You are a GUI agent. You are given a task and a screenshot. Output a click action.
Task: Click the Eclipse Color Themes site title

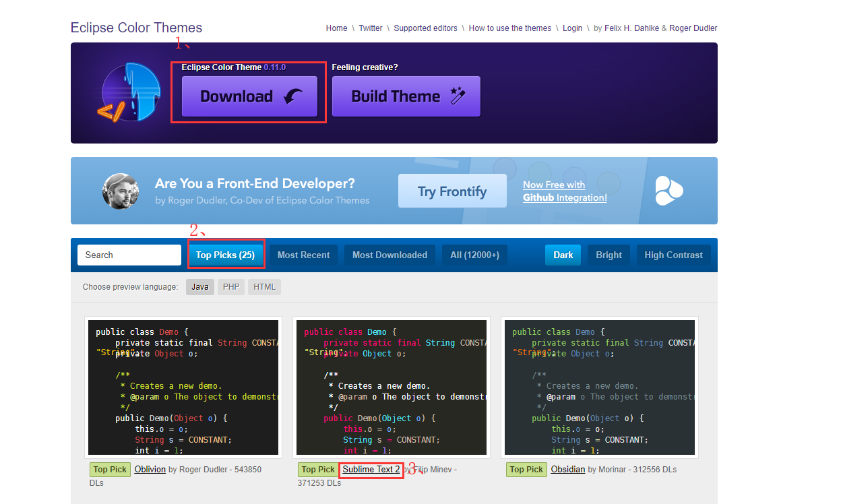(x=136, y=28)
